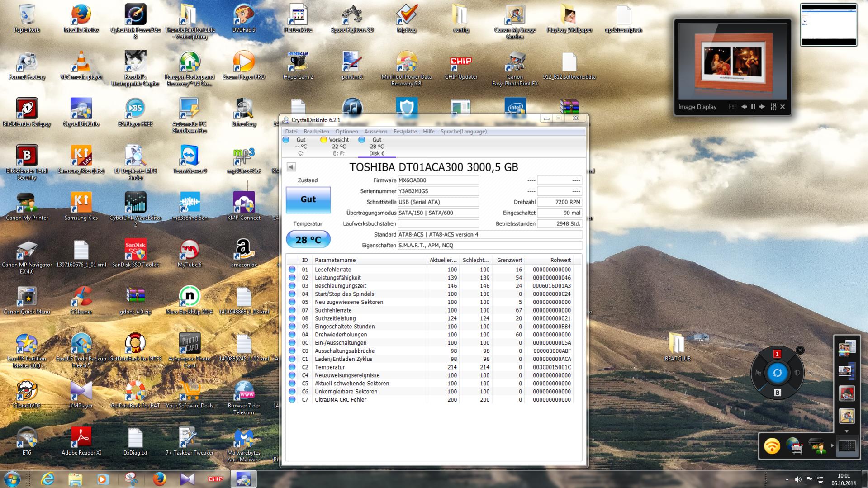Select the Betriebsstunden value field
Viewport: 868px width, 488px height.
pyautogui.click(x=559, y=224)
